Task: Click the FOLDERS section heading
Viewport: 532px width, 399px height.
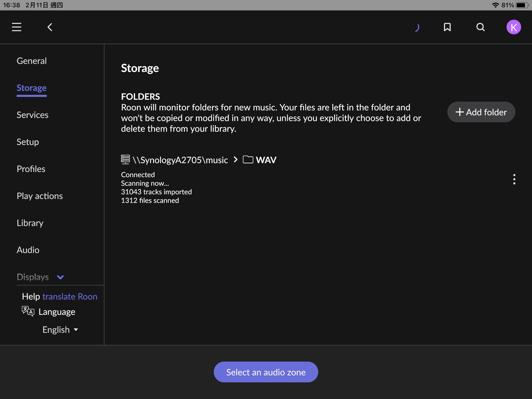Action: 141,97
